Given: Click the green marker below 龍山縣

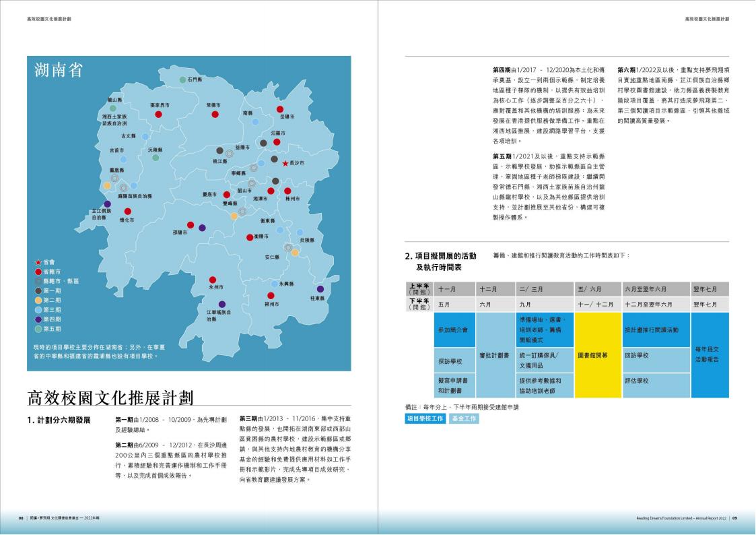Looking at the screenshot, I should tap(113, 108).
